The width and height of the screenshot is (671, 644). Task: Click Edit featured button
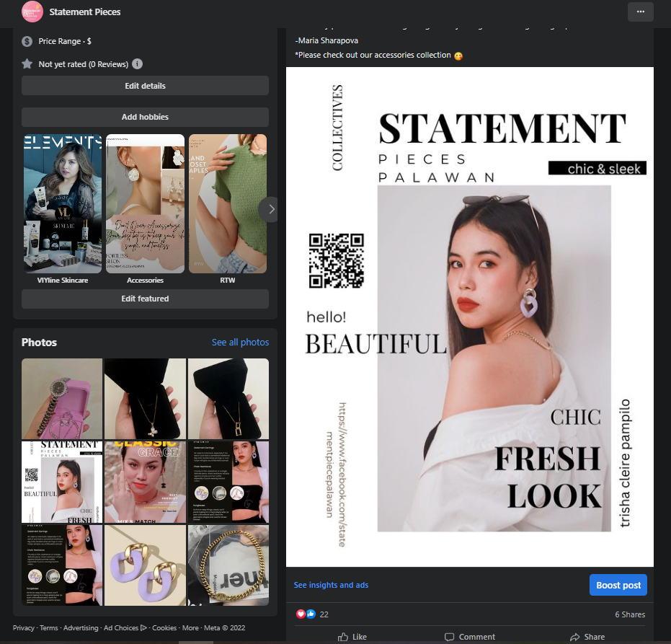click(x=145, y=299)
